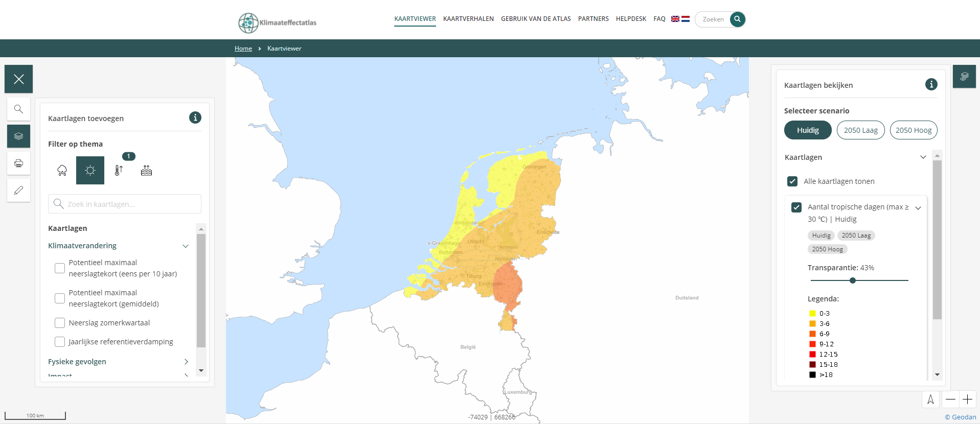Screen dimensions: 980x424
Task: Open the print tool in left sidebar
Action: 18,163
